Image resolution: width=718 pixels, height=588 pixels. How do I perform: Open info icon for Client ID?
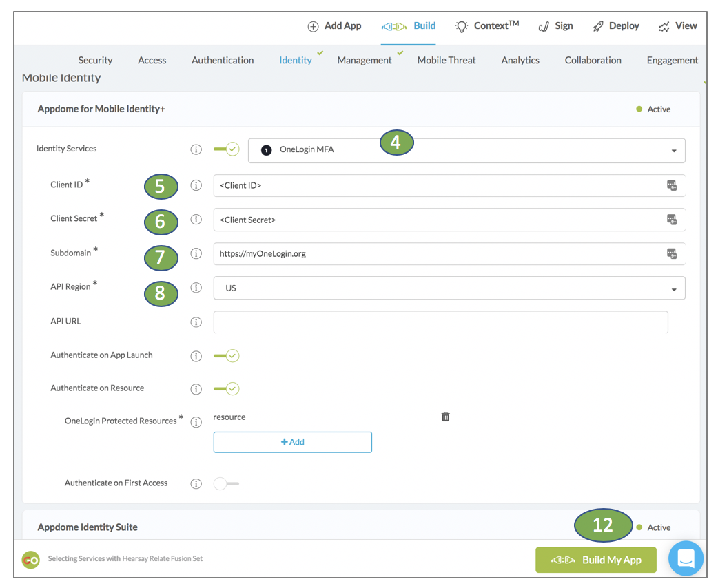click(x=196, y=185)
